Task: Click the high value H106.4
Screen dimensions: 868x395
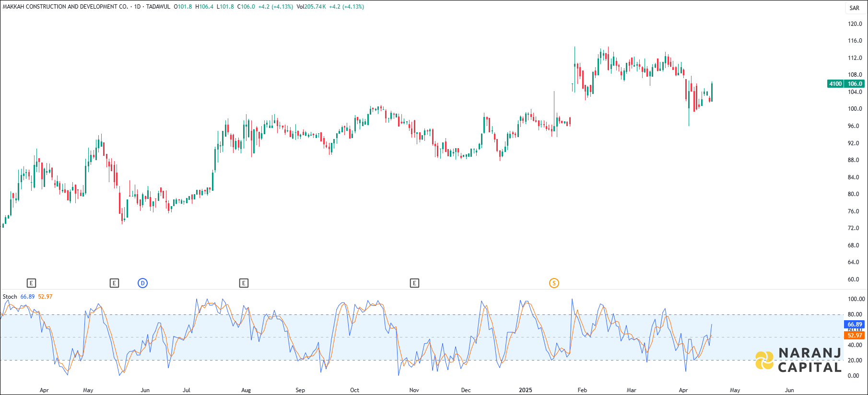Action: [x=204, y=7]
